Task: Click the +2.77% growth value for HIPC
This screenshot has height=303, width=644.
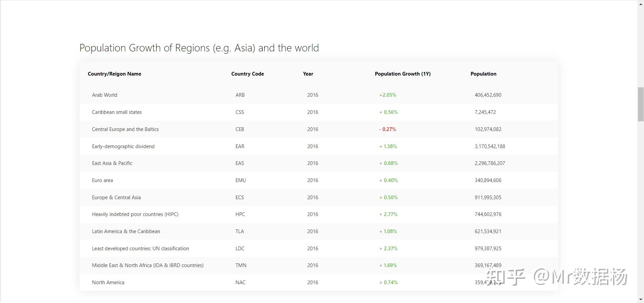Action: [388, 214]
